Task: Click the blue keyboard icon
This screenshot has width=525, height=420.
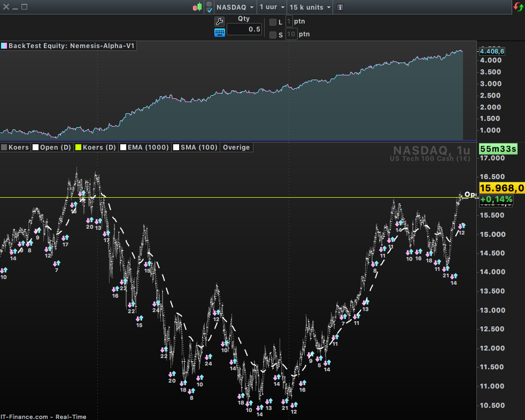Action: point(220,33)
